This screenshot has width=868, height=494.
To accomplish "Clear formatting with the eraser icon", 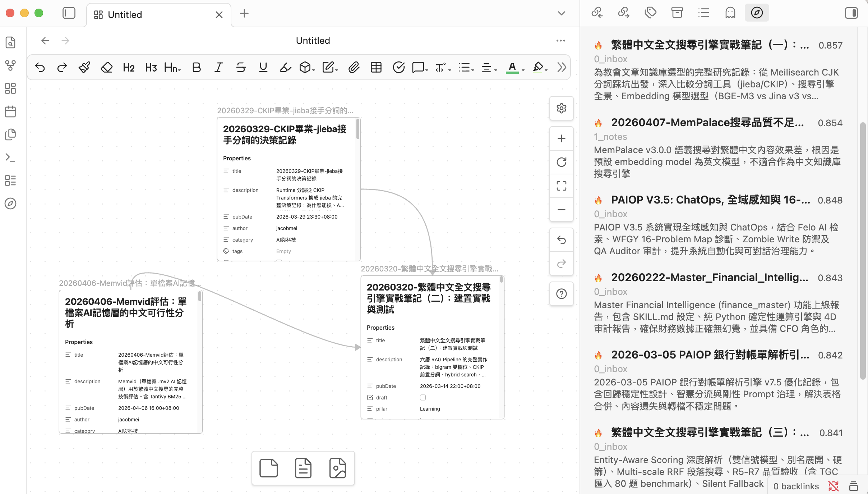I will (x=107, y=67).
